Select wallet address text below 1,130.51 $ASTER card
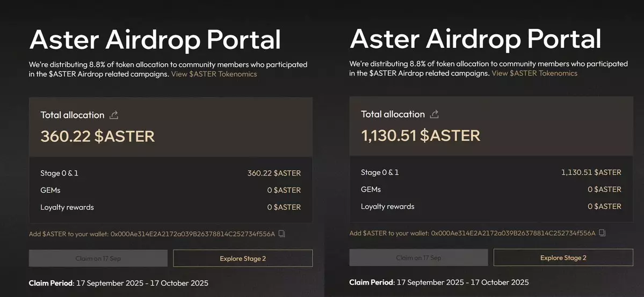 click(513, 233)
